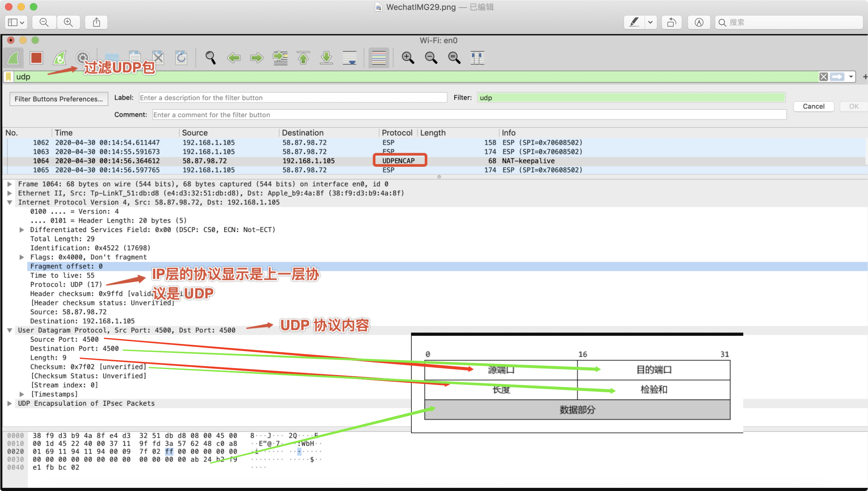
Task: Reset text to normal size icon
Action: (x=454, y=58)
